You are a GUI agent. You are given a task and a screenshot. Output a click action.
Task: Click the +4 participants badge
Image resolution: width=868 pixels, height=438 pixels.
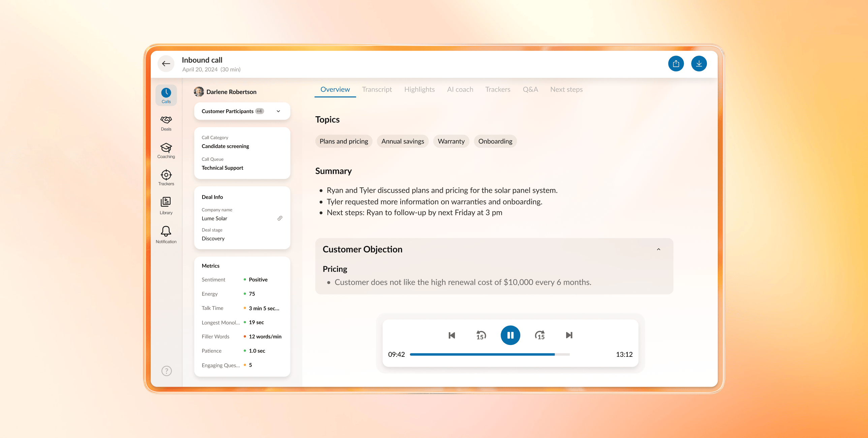pyautogui.click(x=259, y=111)
